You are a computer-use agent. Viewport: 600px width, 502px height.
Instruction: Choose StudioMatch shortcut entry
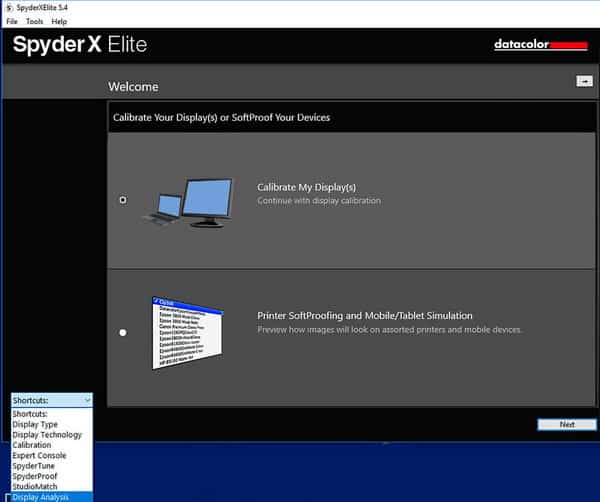[x=52, y=486]
